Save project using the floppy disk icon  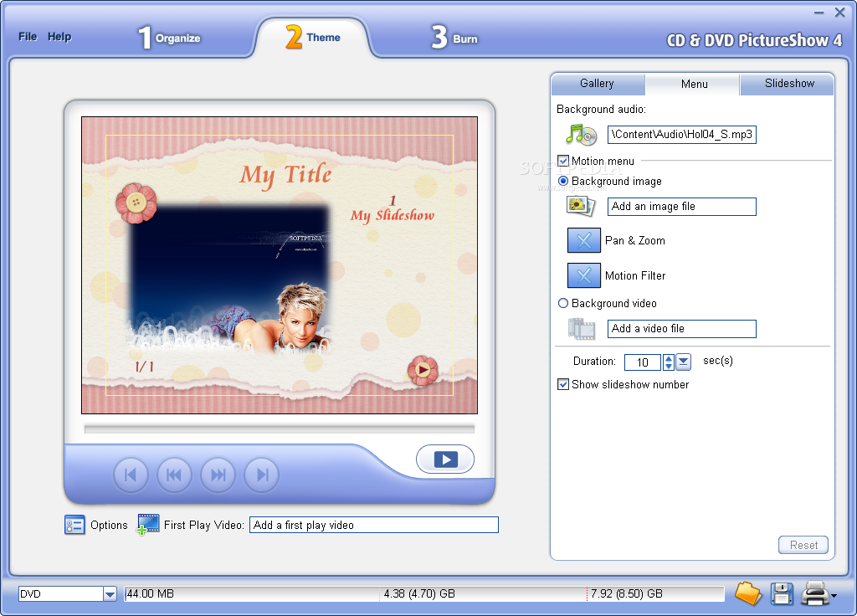[x=783, y=593]
